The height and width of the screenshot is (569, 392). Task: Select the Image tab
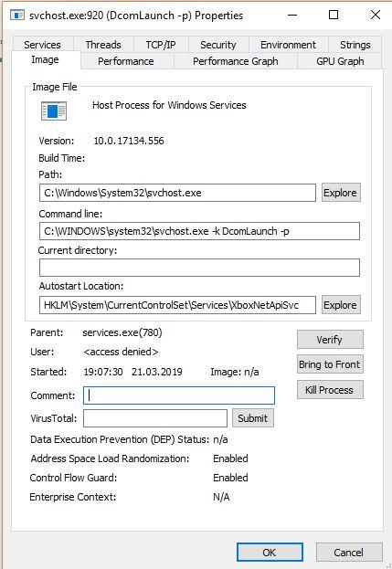click(x=45, y=59)
